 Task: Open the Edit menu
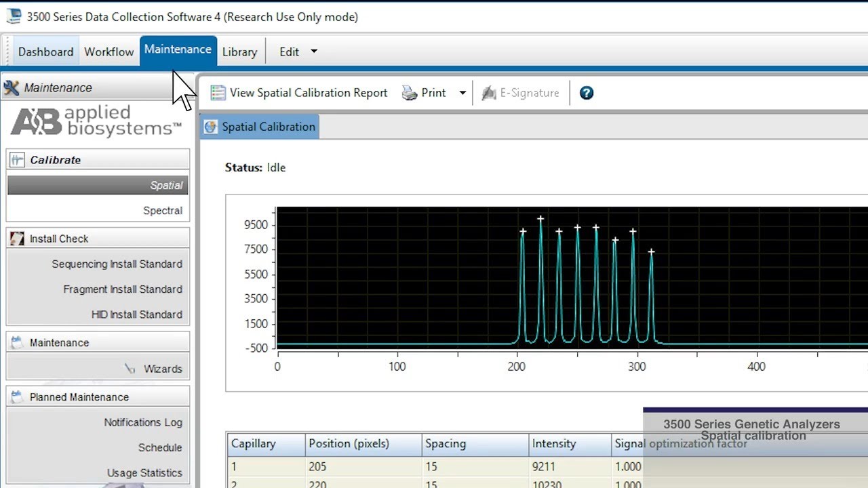[289, 52]
